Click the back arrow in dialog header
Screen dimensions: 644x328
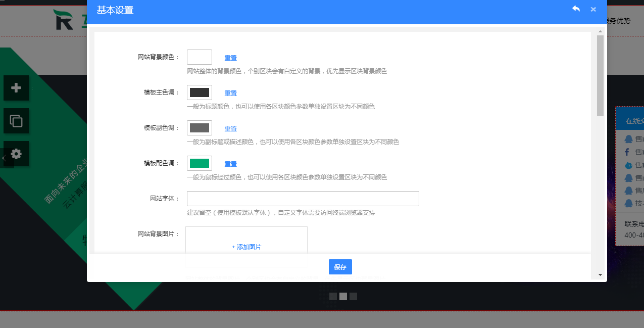click(x=576, y=9)
